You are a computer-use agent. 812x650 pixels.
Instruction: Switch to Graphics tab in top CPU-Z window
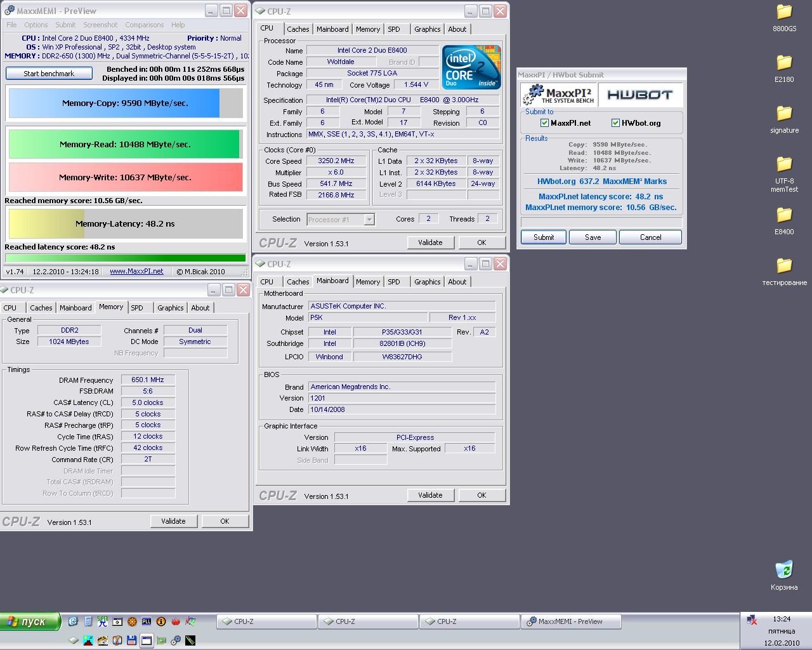(427, 29)
